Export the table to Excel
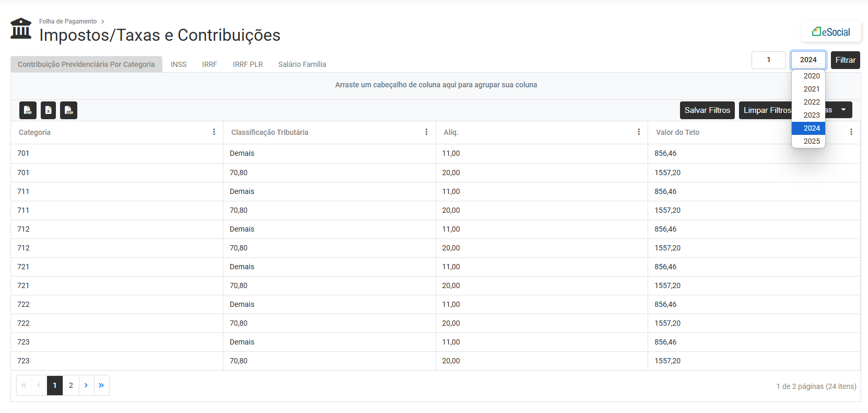 pyautogui.click(x=48, y=110)
